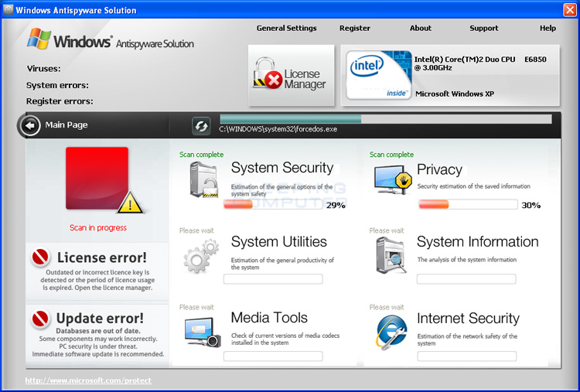The width and height of the screenshot is (580, 392).
Task: Open the License Manager padlock button
Action: [x=291, y=76]
